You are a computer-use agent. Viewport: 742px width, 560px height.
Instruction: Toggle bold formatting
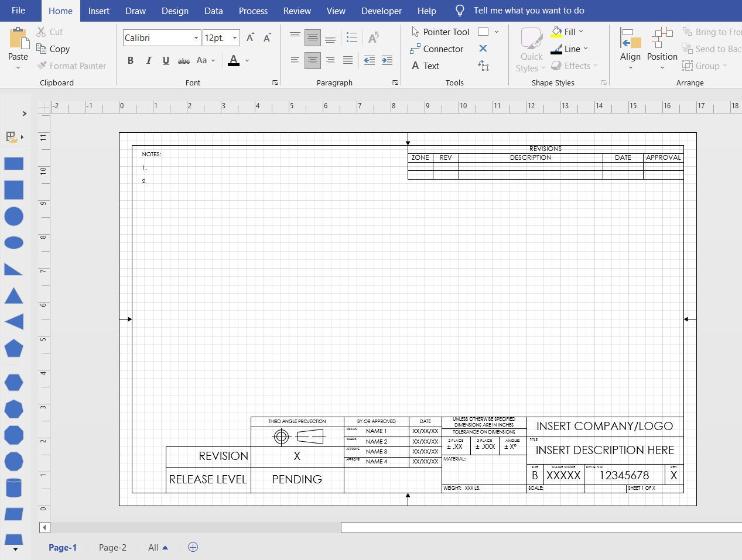[x=130, y=60]
